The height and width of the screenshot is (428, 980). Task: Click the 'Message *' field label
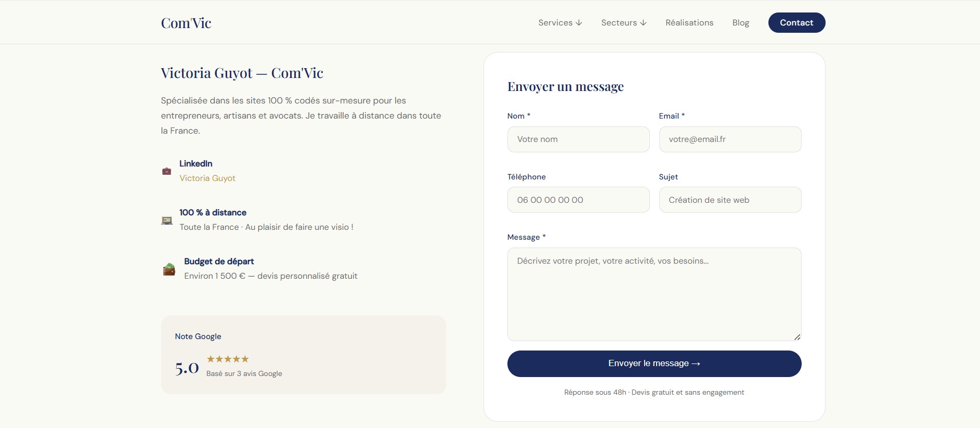pos(527,237)
